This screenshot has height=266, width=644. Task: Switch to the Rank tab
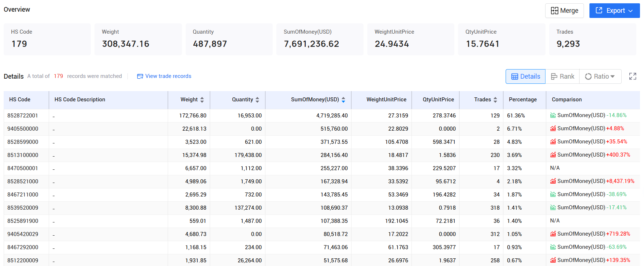click(x=562, y=76)
